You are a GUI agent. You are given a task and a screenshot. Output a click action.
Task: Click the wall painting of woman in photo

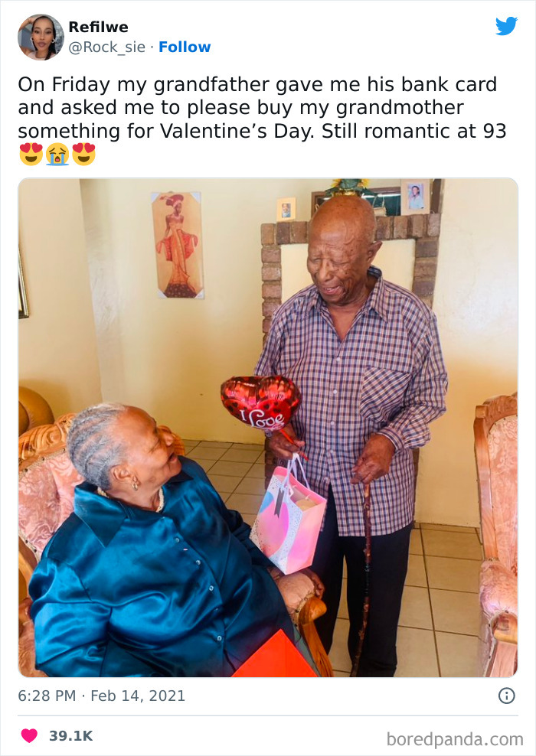tap(177, 245)
